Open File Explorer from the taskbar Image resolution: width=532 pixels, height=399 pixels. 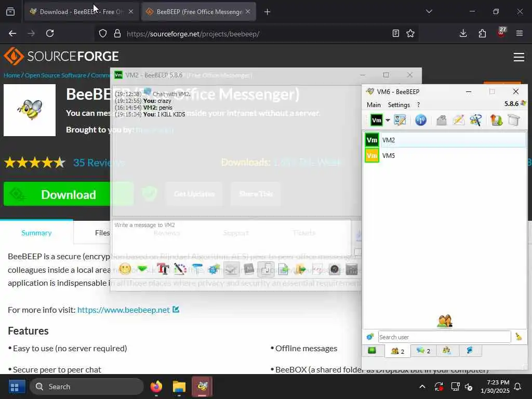point(179,387)
